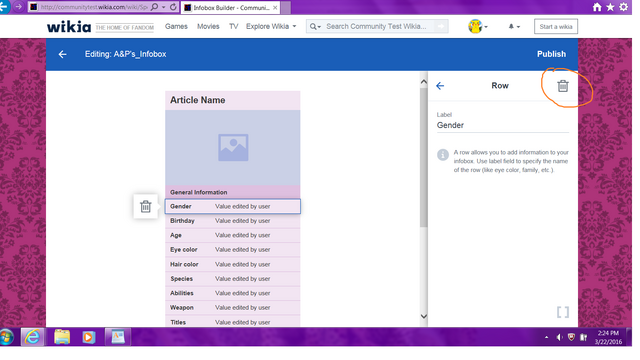Image resolution: width=640 pixels, height=360 pixels.
Task: Click the back arrow beside Editing title
Action: pos(62,54)
